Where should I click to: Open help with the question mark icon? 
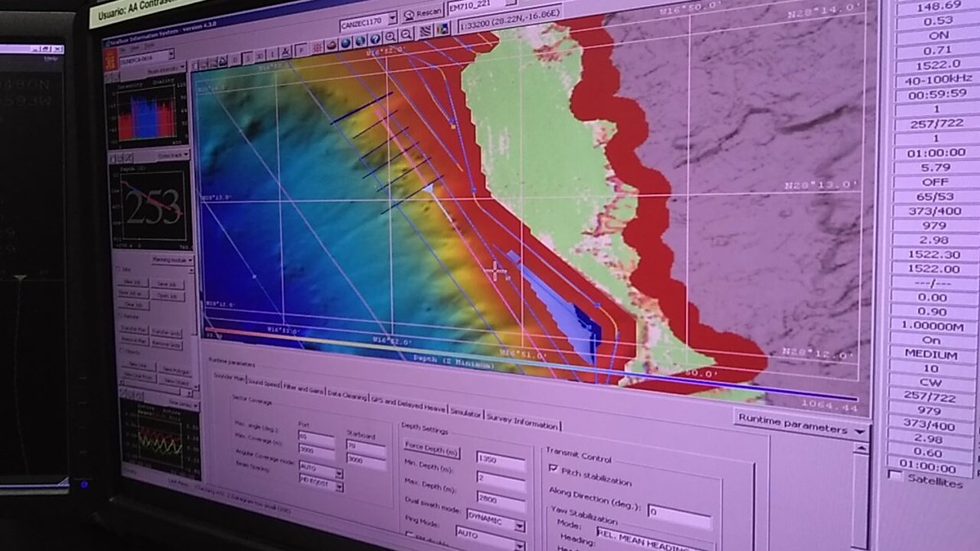point(374,38)
